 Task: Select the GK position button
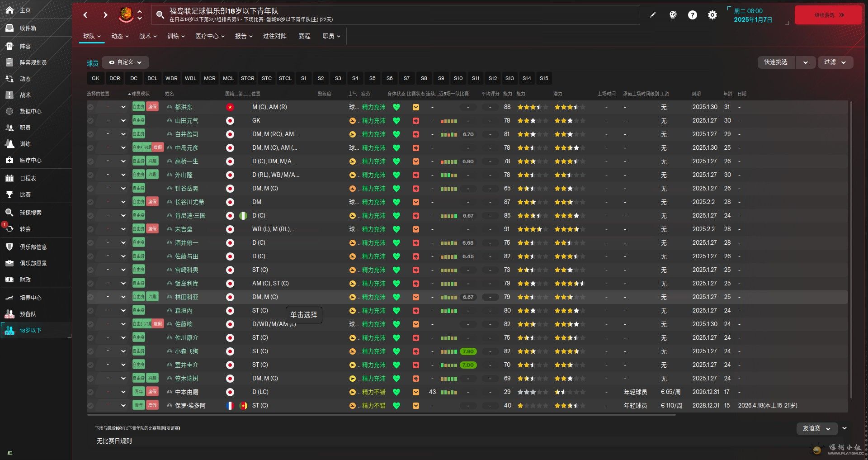click(95, 78)
